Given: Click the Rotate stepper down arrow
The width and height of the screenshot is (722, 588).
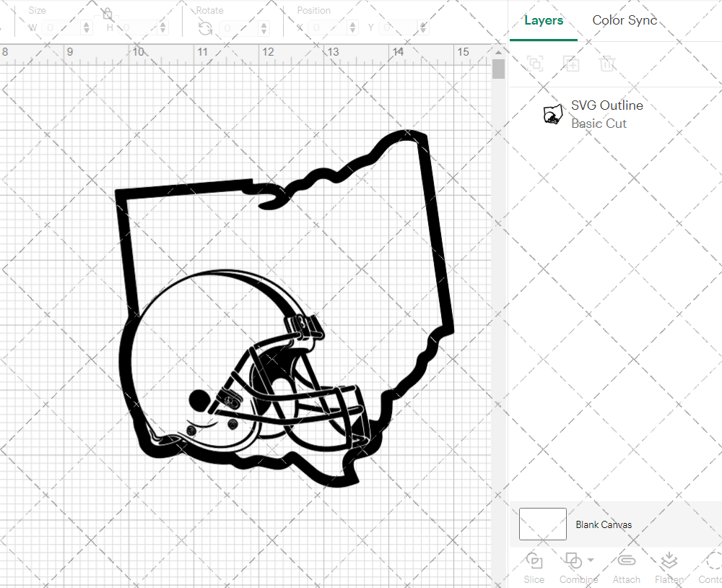Looking at the screenshot, I should [x=264, y=30].
